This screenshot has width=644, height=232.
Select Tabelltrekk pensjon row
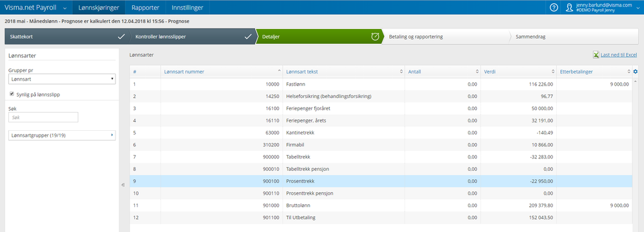pos(381,169)
